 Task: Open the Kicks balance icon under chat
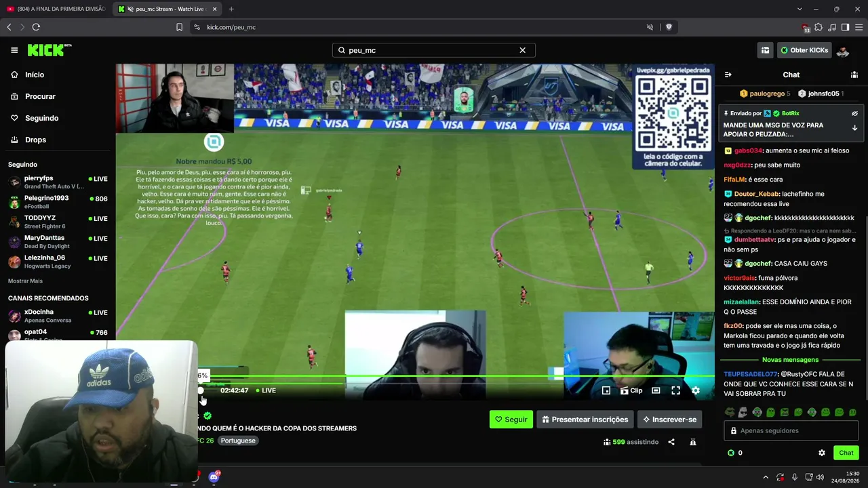(x=730, y=453)
